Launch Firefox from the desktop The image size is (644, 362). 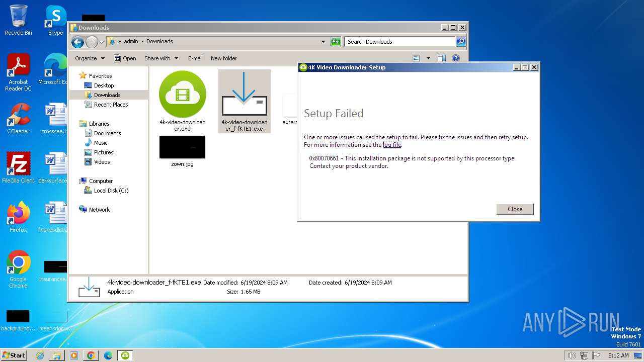(18, 217)
